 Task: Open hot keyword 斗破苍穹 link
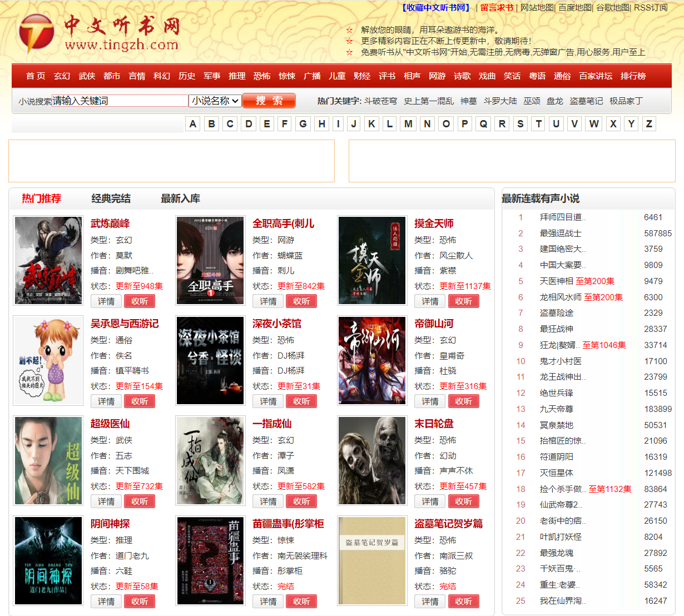(380, 101)
